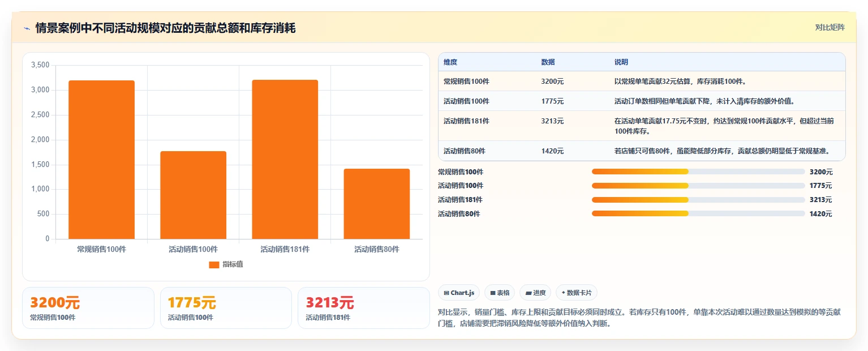Select the 活动销售100件 bar in the chart

click(x=194, y=195)
